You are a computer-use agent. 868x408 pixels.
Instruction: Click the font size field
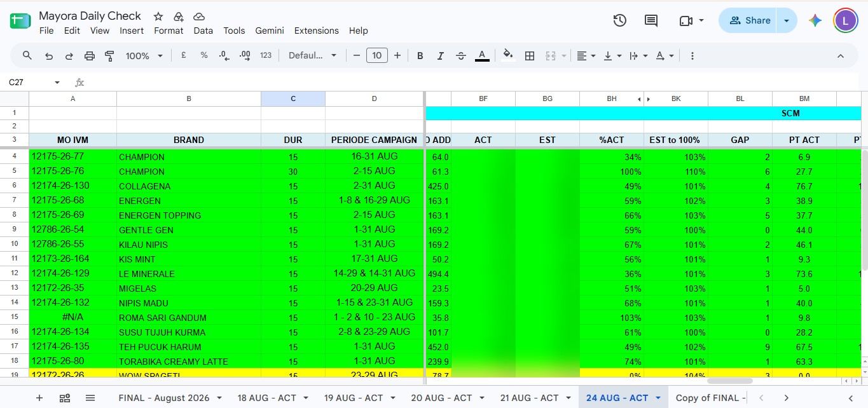377,56
